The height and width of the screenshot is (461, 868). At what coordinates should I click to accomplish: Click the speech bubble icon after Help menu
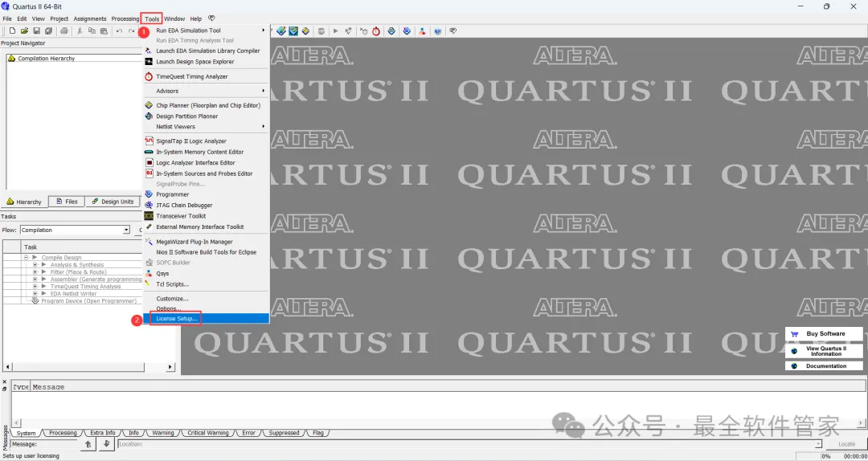(211, 18)
